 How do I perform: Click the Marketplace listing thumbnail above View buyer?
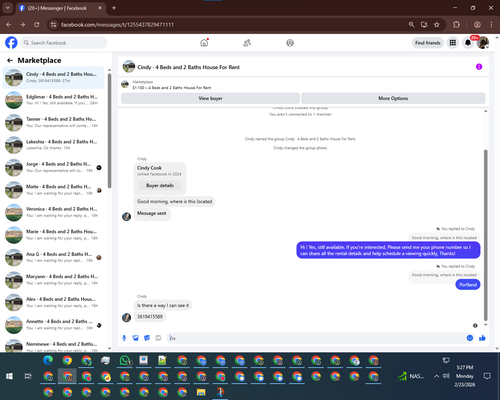[125, 85]
